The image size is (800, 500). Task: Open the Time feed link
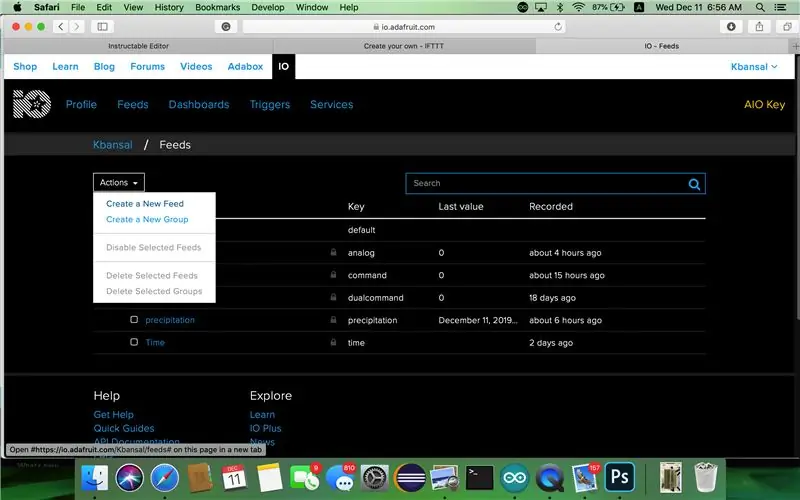(155, 342)
